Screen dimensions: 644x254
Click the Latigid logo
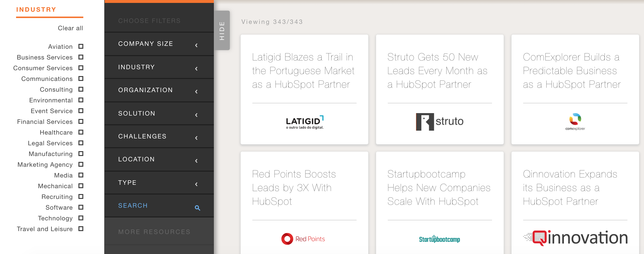pos(305,122)
